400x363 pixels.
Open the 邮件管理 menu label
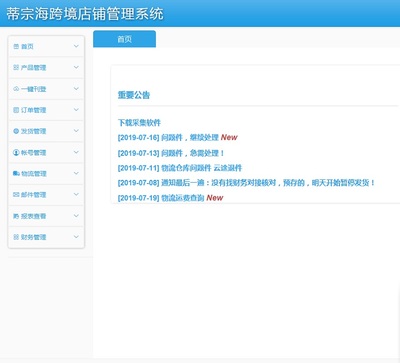click(33, 195)
